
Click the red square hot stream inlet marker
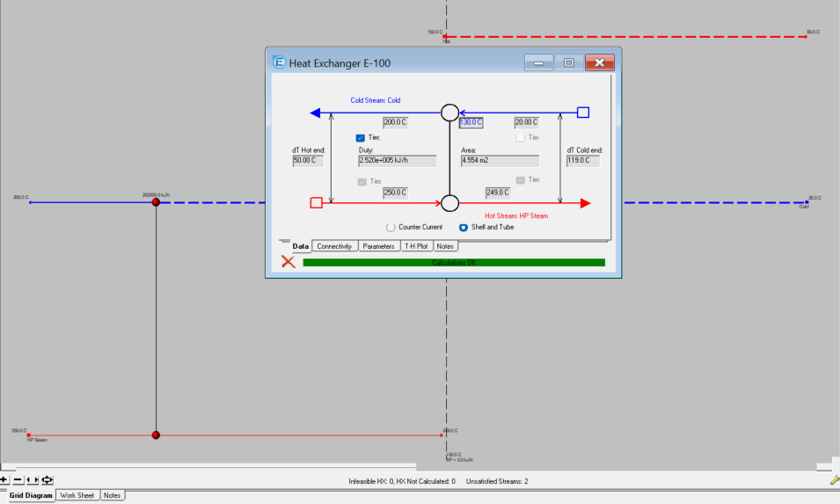click(316, 203)
